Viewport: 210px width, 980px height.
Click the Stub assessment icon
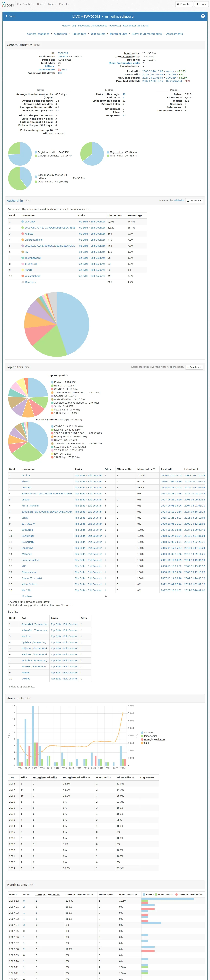(60, 70)
